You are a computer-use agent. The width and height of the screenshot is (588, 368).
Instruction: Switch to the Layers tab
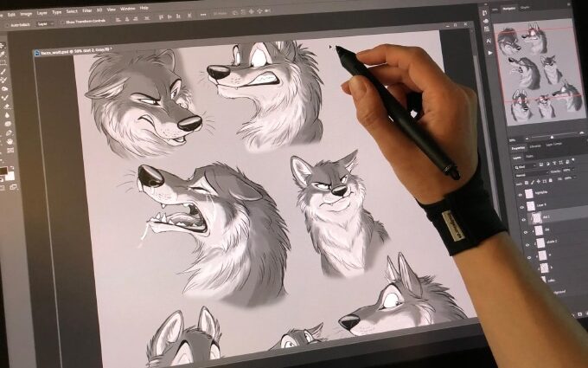click(517, 158)
